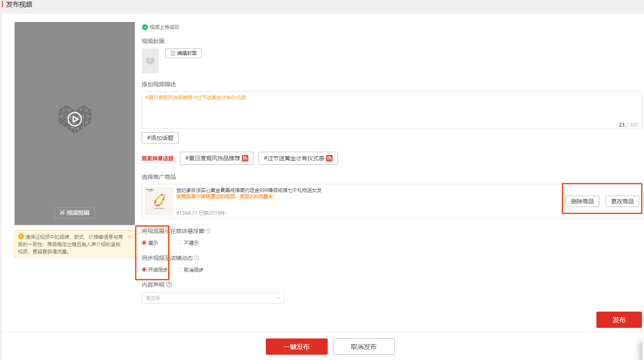Expand the 内容声明 dropdown
This screenshot has height=360, width=644.
pos(212,298)
